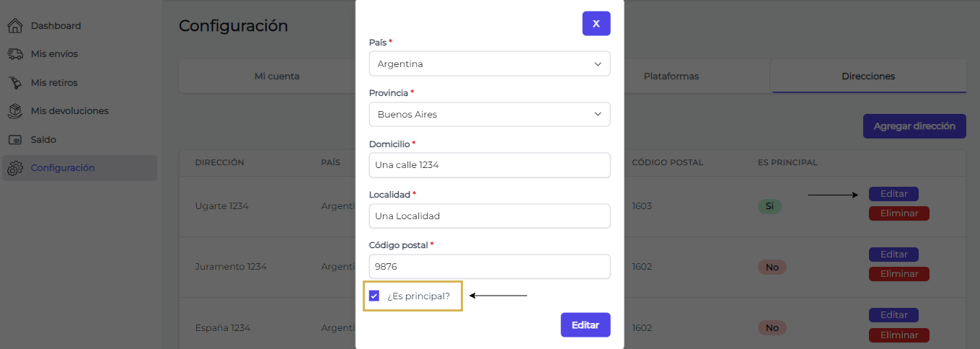Expand the Provincia dropdown showing Buenos Aires
The height and width of the screenshot is (349, 980).
click(490, 114)
